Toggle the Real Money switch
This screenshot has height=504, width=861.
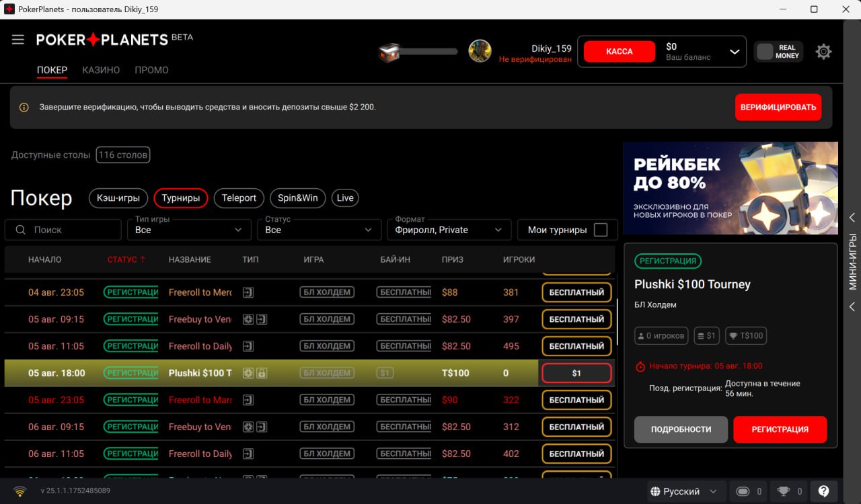765,52
